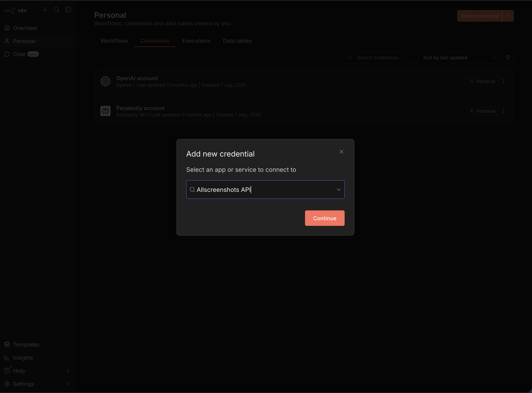532x393 pixels.
Task: Click the Perplexity logo icon
Action: coord(105,111)
